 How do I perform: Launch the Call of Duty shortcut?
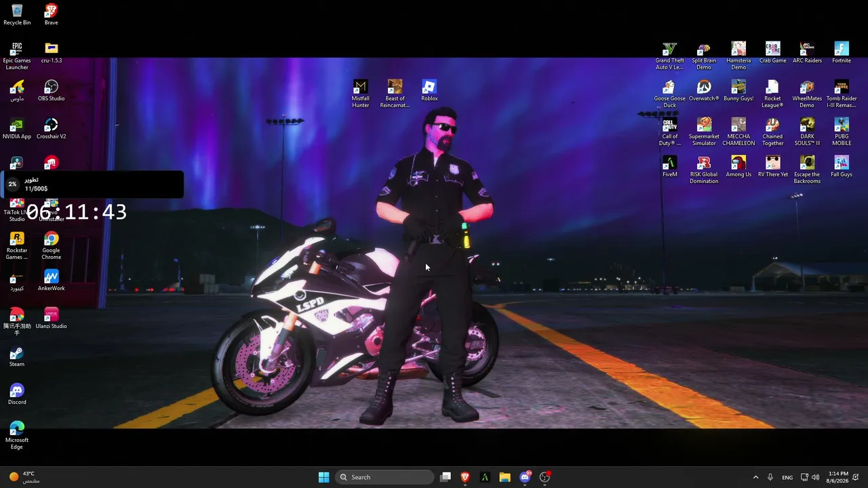coord(669,131)
